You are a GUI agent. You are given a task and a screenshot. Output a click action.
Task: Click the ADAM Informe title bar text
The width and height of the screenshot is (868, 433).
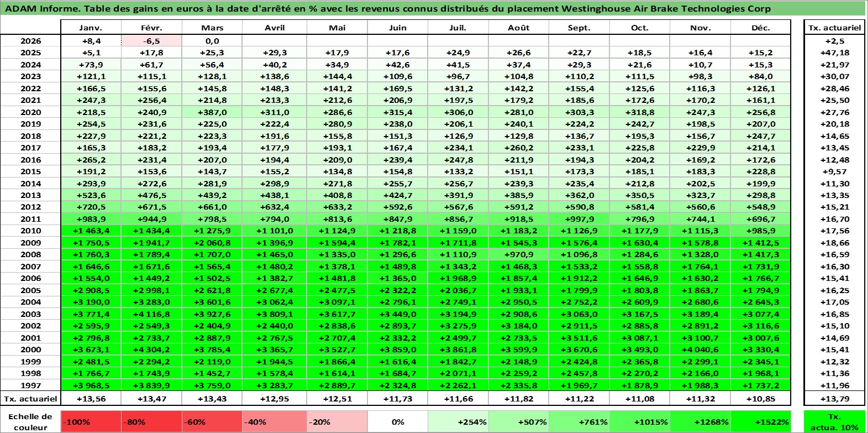tap(387, 8)
